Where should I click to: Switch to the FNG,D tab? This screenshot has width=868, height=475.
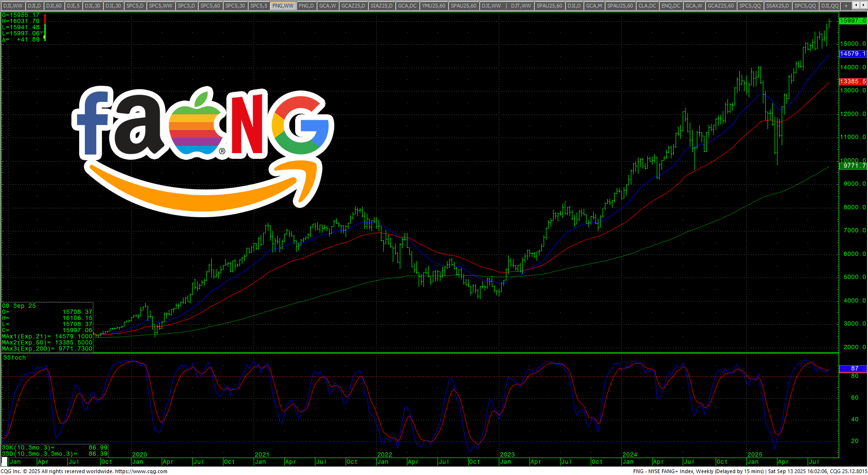[x=306, y=6]
